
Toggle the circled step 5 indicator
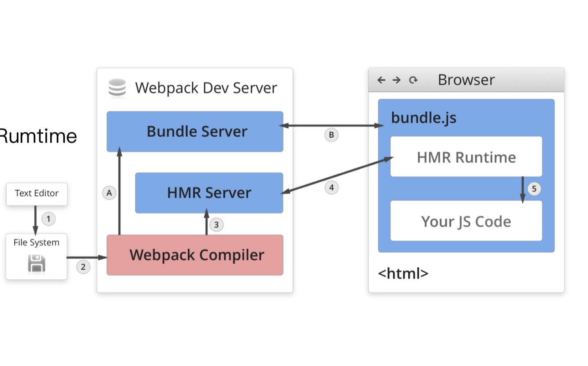[534, 189]
